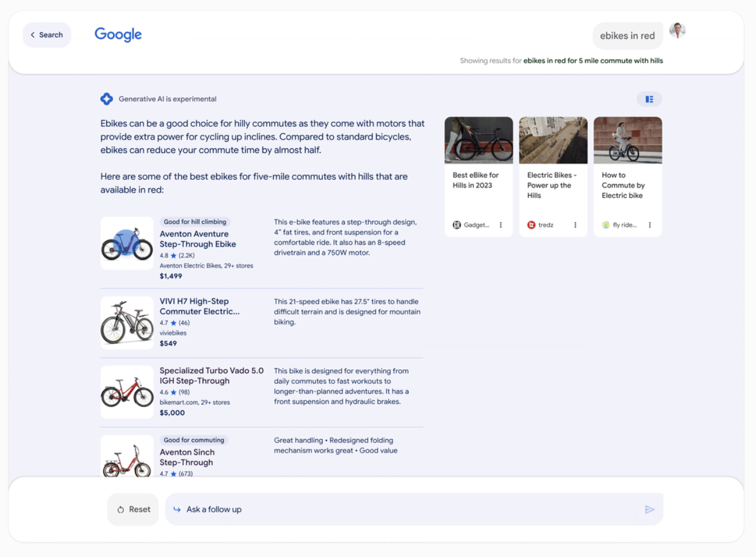Image resolution: width=756 pixels, height=557 pixels.
Task: Click 'ebikes in red for 5 mile commute with hills'
Action: click(593, 60)
